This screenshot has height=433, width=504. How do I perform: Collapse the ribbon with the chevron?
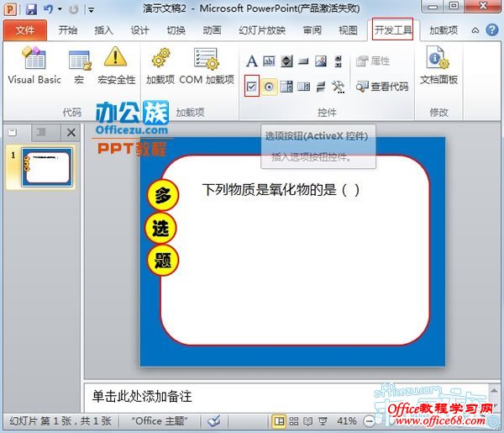[x=475, y=30]
